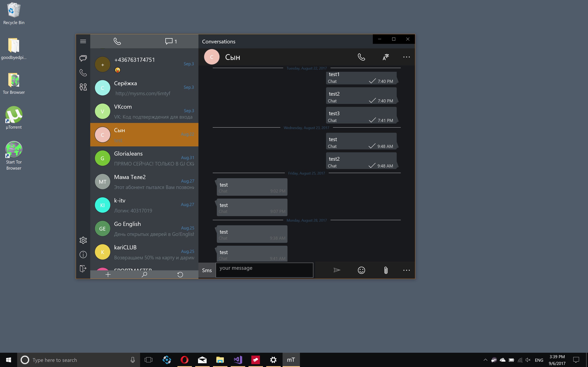Select the GloriaJeans conversation
The width and height of the screenshot is (588, 367).
tap(144, 158)
